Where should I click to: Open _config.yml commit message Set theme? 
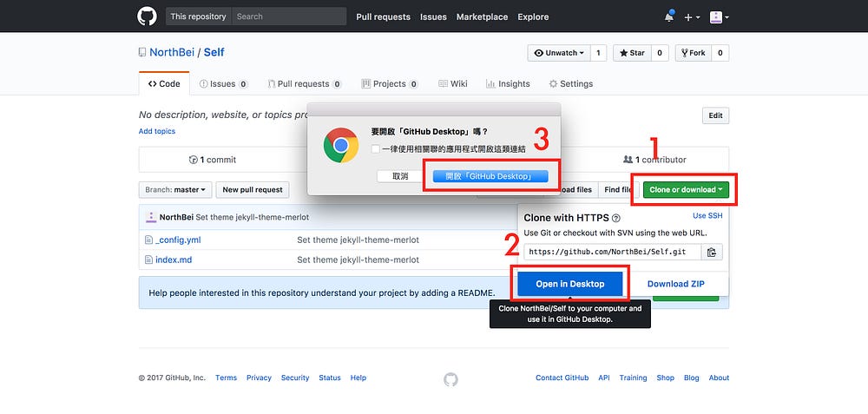click(358, 240)
